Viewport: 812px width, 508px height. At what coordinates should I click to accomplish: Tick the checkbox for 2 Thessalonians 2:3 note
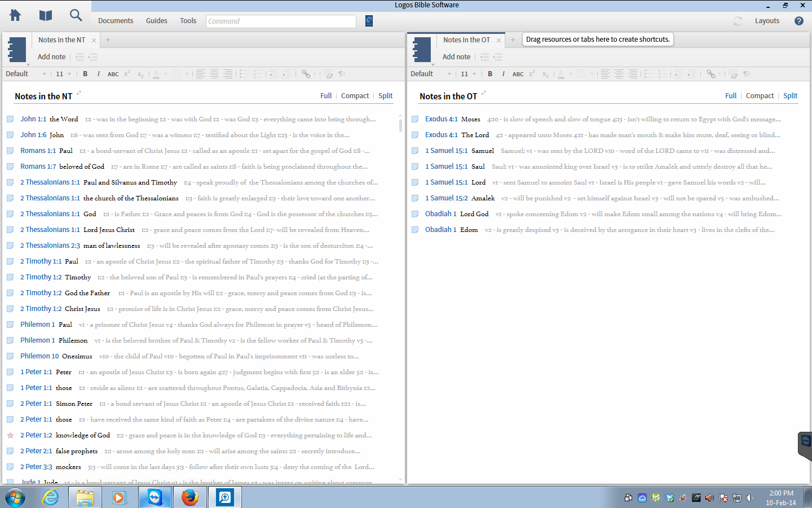pyautogui.click(x=10, y=246)
